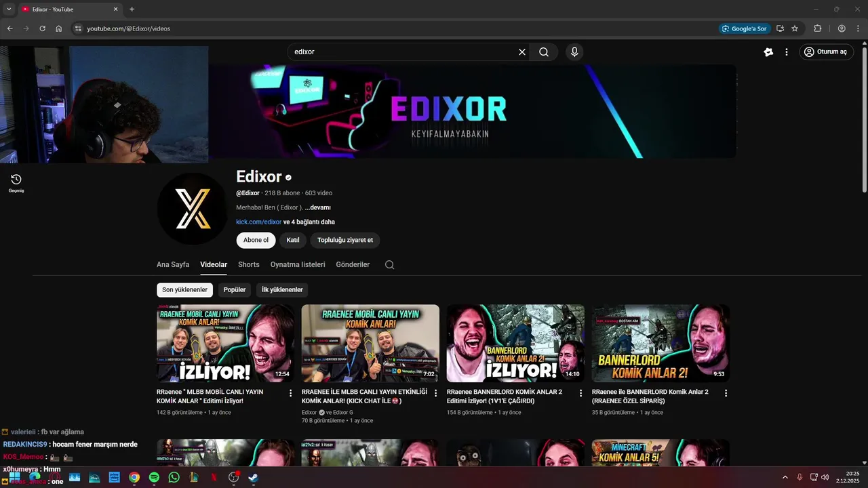Open İZLİYOR! thumbnail with 12:54 duration
This screenshot has height=488, width=868.
pyautogui.click(x=225, y=343)
